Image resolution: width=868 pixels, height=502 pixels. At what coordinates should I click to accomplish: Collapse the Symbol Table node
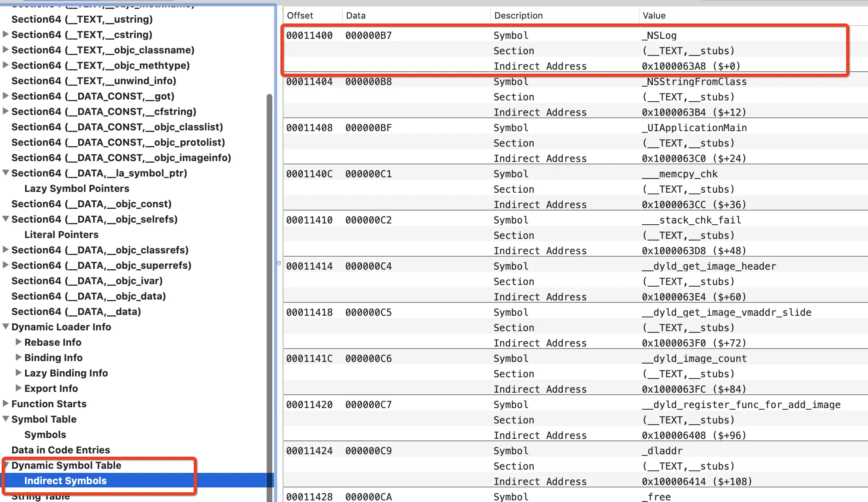(x=6, y=419)
